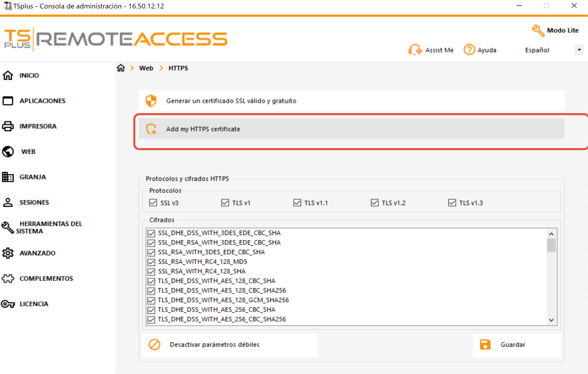Viewport: 588px width, 374px height.
Task: Click the TSplus Remote Access logo
Action: pos(116,39)
